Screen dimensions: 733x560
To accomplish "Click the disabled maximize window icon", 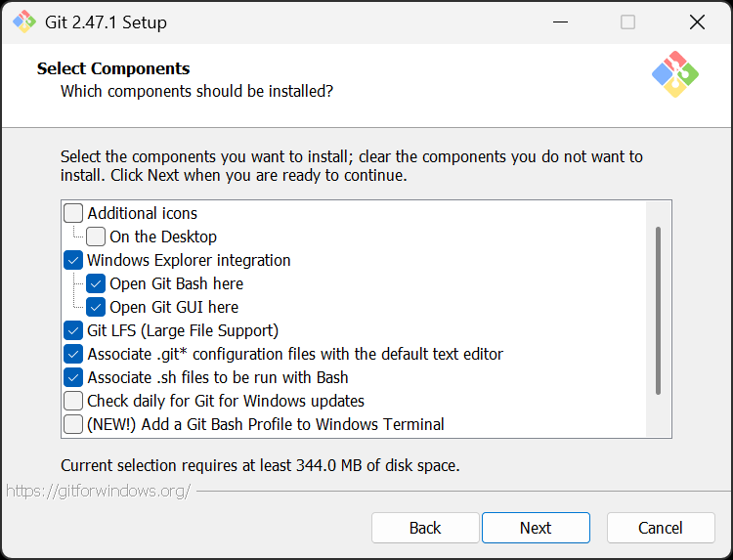I will pyautogui.click(x=627, y=22).
